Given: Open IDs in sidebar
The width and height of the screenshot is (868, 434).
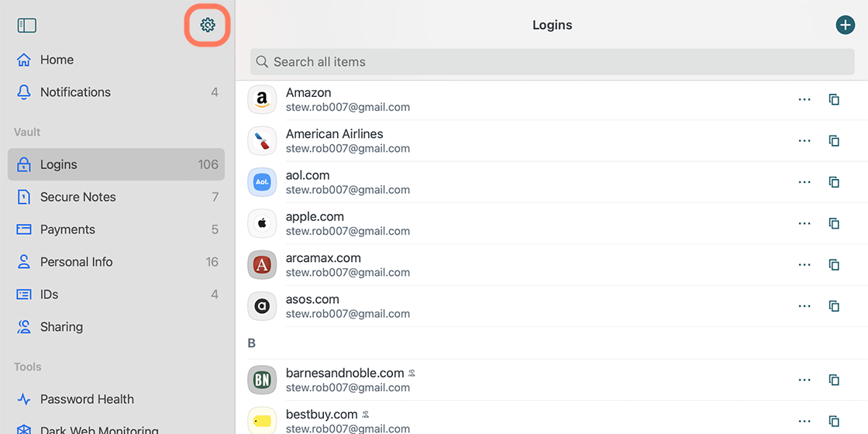Looking at the screenshot, I should [116, 294].
